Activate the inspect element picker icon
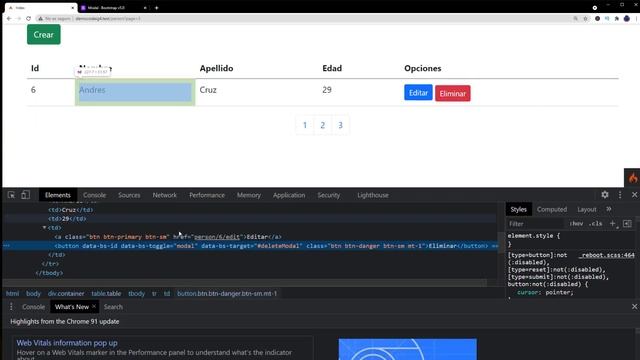The height and width of the screenshot is (360, 640). coord(11,195)
